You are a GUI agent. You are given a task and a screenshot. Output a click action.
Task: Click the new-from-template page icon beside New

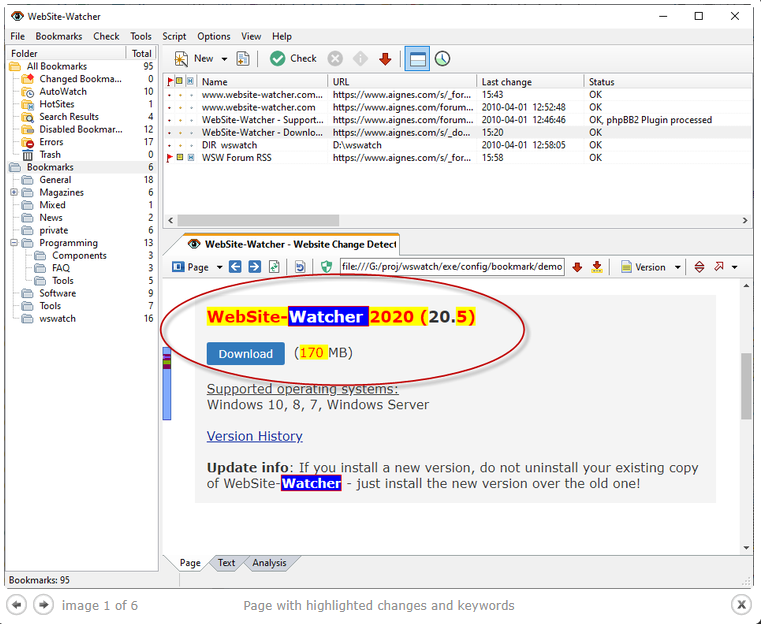(x=243, y=59)
